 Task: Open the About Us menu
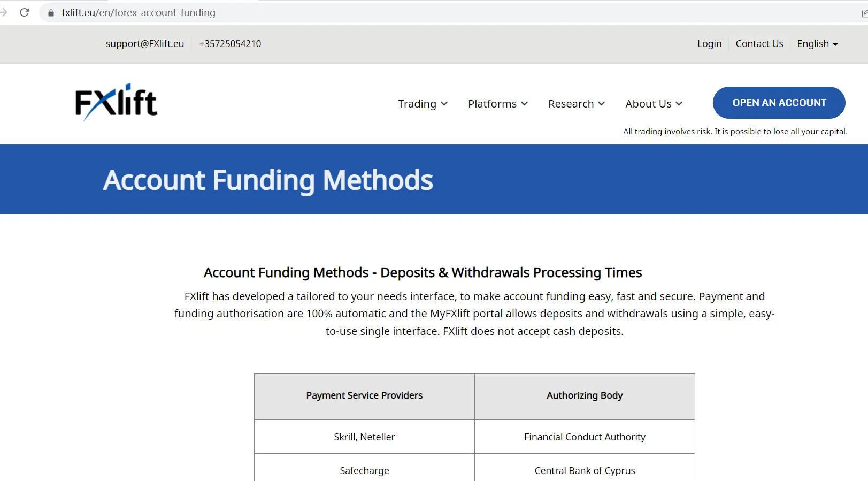[x=654, y=104]
